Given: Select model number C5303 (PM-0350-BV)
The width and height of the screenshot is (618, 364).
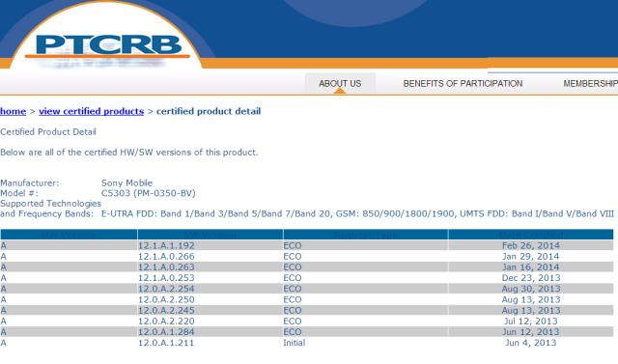Looking at the screenshot, I should coord(148,193).
